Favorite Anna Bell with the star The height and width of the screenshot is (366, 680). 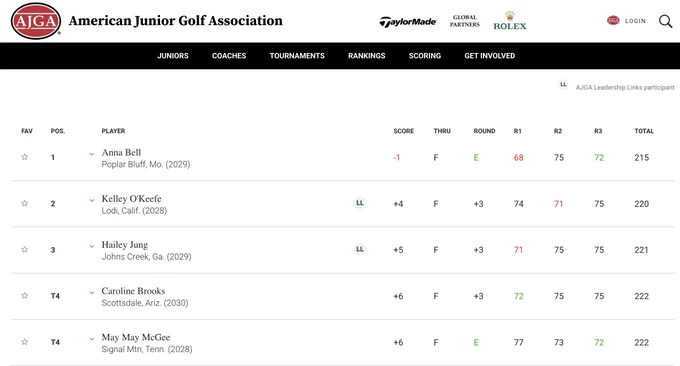tap(25, 157)
